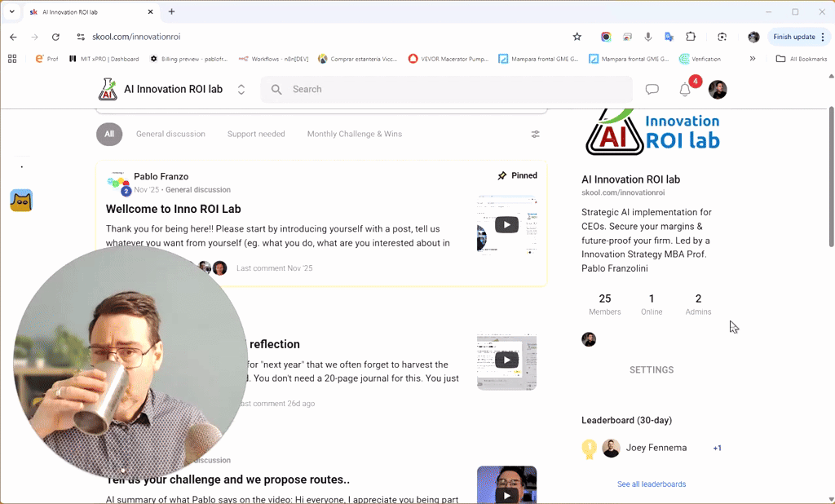Click the site info icon in address bar
The width and height of the screenshot is (835, 504).
click(81, 37)
